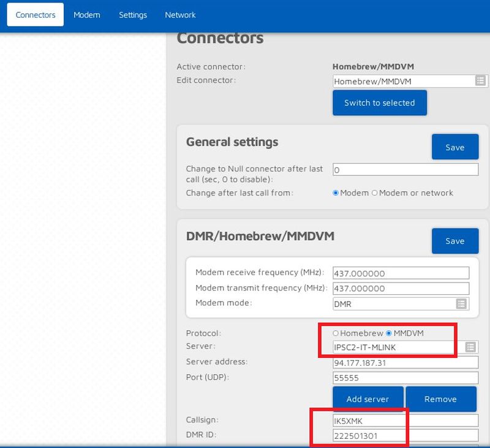Click the Edit connector: label
The height and width of the screenshot is (448, 490).
[206, 80]
